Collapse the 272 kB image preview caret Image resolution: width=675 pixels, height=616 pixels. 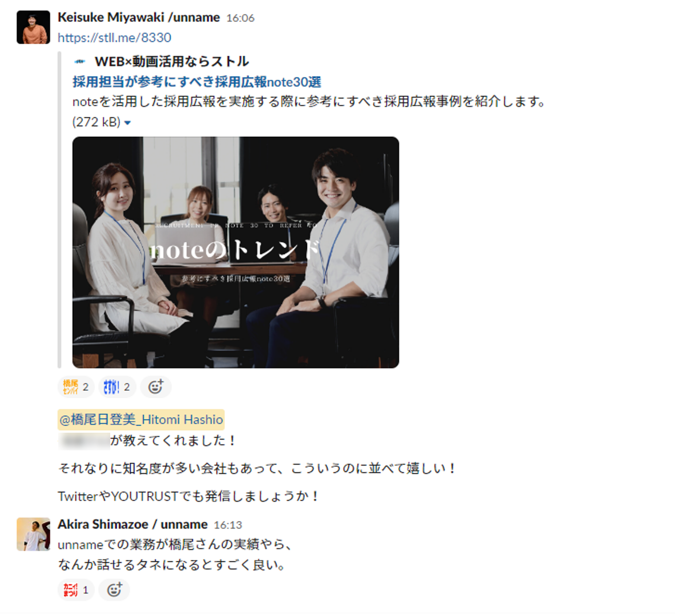(x=127, y=123)
